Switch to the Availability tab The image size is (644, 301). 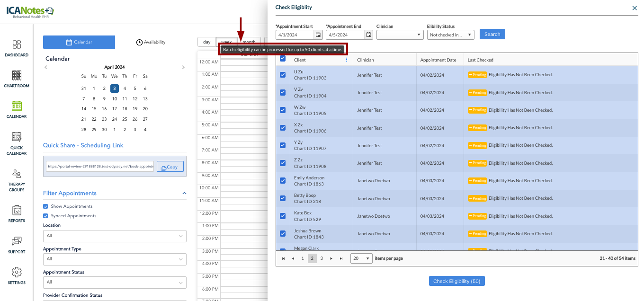point(151,42)
